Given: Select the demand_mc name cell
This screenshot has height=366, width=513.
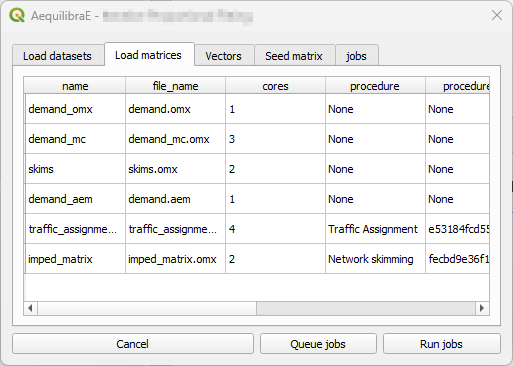Looking at the screenshot, I should tap(75, 139).
